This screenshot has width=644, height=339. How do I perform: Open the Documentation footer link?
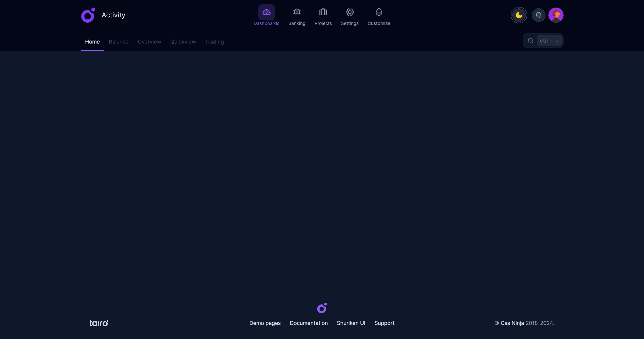point(309,323)
